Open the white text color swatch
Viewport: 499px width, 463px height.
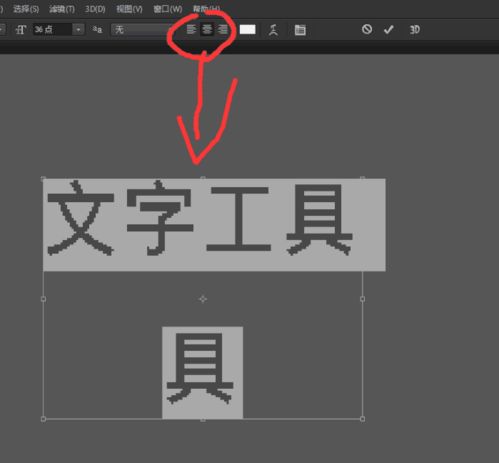tap(247, 30)
